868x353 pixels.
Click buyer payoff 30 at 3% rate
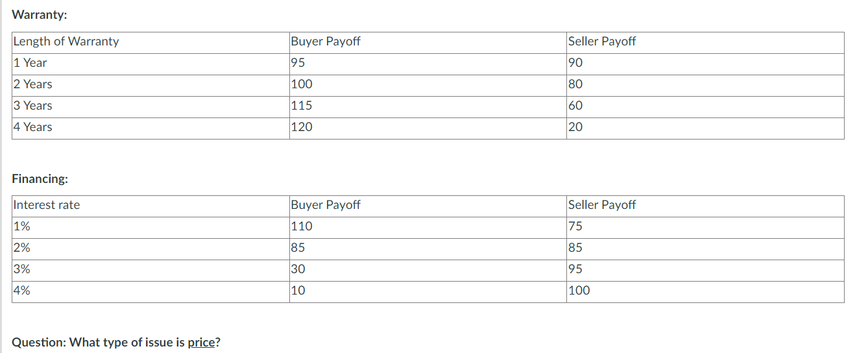point(298,269)
